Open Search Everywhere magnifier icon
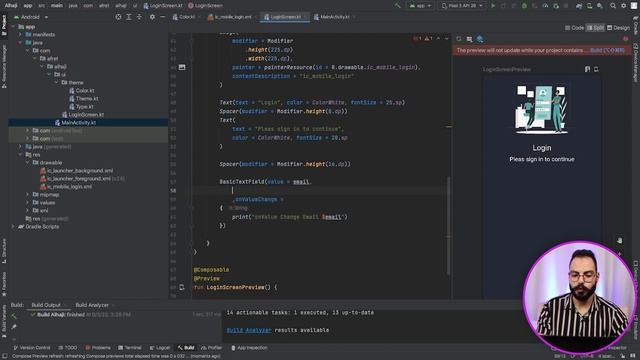Screen dimensions: 640x360 click(613, 6)
